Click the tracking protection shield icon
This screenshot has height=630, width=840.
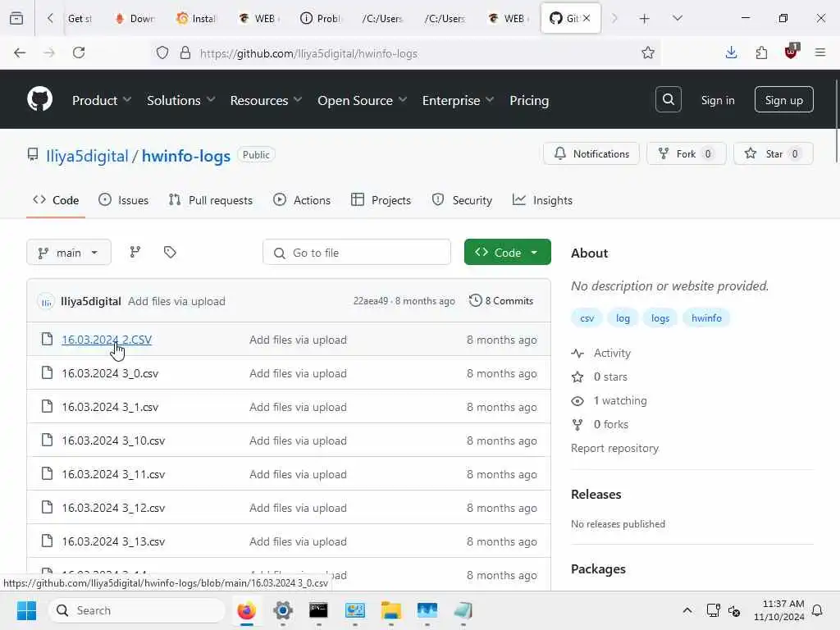162,52
